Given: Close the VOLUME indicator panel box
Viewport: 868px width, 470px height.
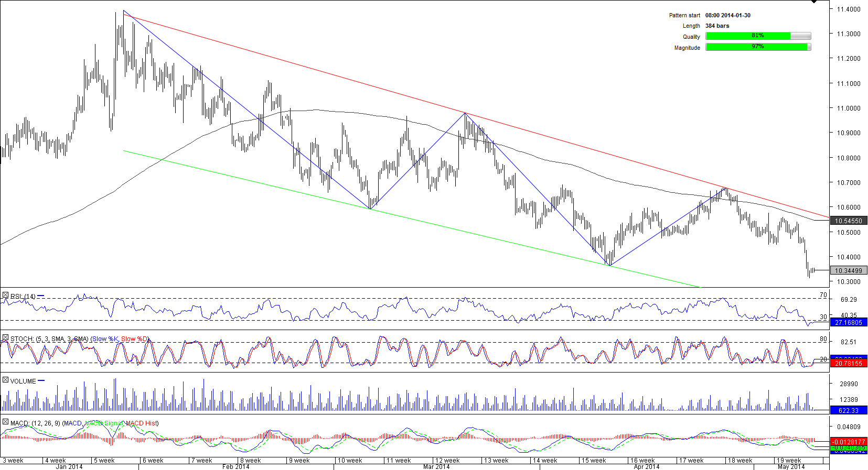Looking at the screenshot, I should tap(5, 380).
